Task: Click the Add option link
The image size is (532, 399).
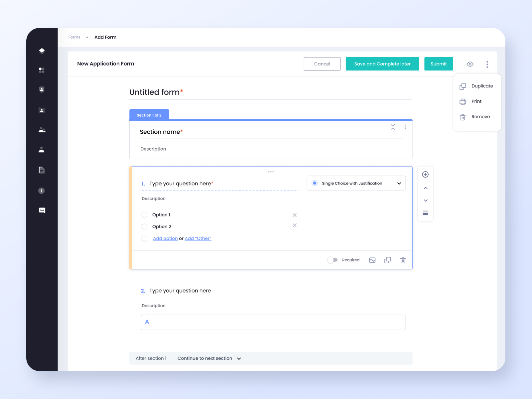Action: coord(165,238)
